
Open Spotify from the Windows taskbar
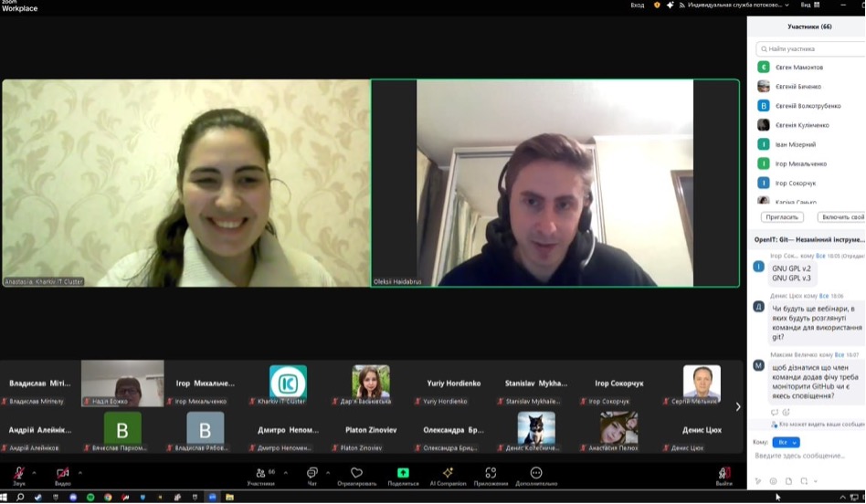click(x=90, y=498)
